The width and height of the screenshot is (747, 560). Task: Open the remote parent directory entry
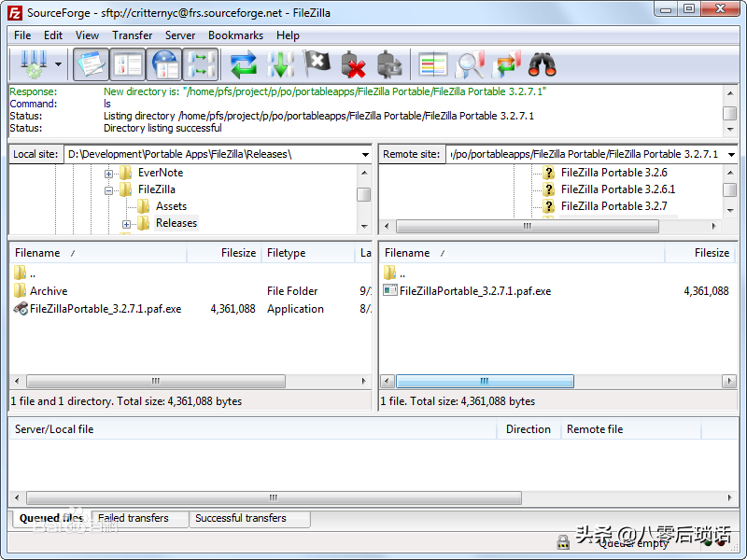[x=394, y=273]
